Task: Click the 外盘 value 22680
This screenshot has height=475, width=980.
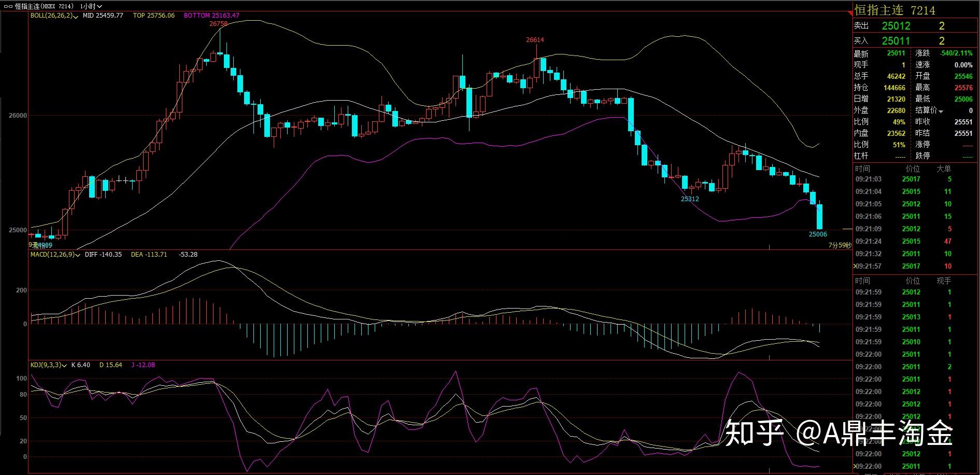Action: (896, 110)
